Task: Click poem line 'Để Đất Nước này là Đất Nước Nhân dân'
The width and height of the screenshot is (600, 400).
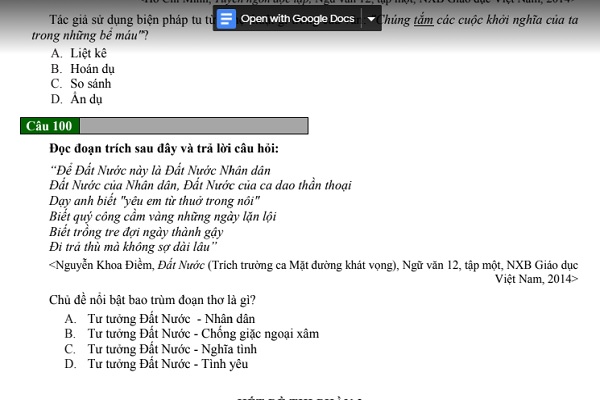Action: tap(160, 170)
